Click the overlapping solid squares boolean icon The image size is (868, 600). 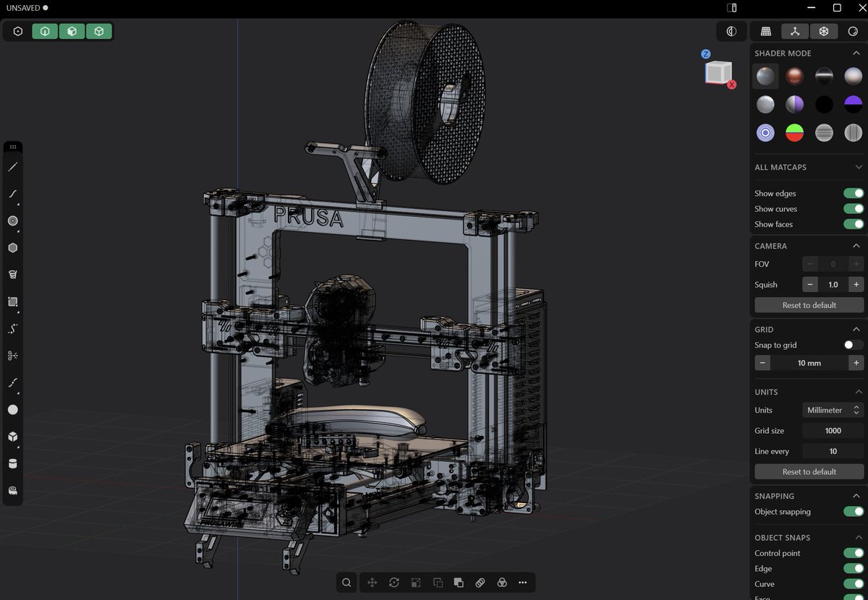click(459, 583)
